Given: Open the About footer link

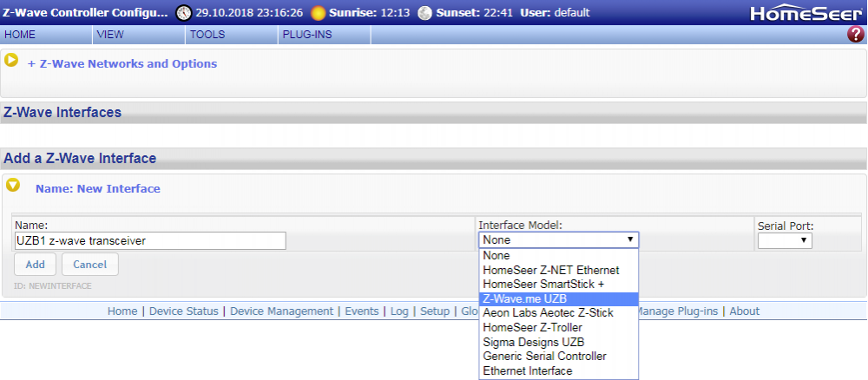Looking at the screenshot, I should (x=745, y=311).
